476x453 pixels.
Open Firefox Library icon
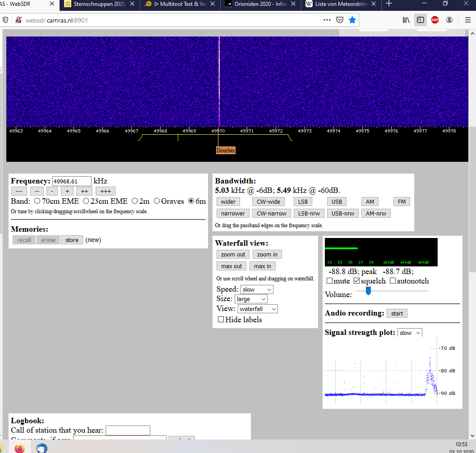coord(406,20)
